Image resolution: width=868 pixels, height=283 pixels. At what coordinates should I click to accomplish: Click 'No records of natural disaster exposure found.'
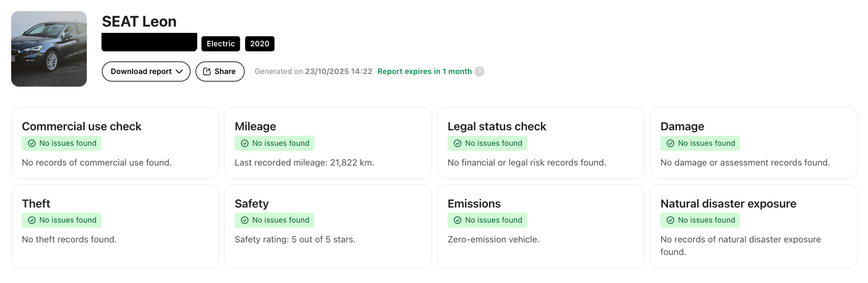(741, 246)
